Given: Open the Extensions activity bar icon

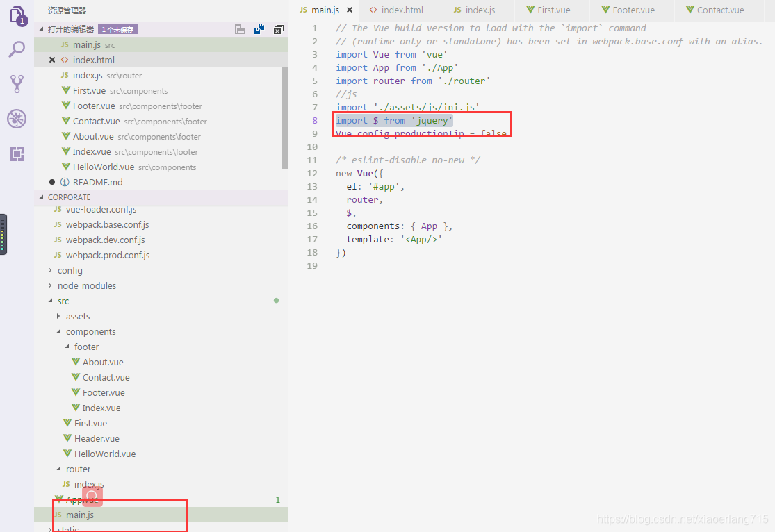Looking at the screenshot, I should click(x=17, y=153).
